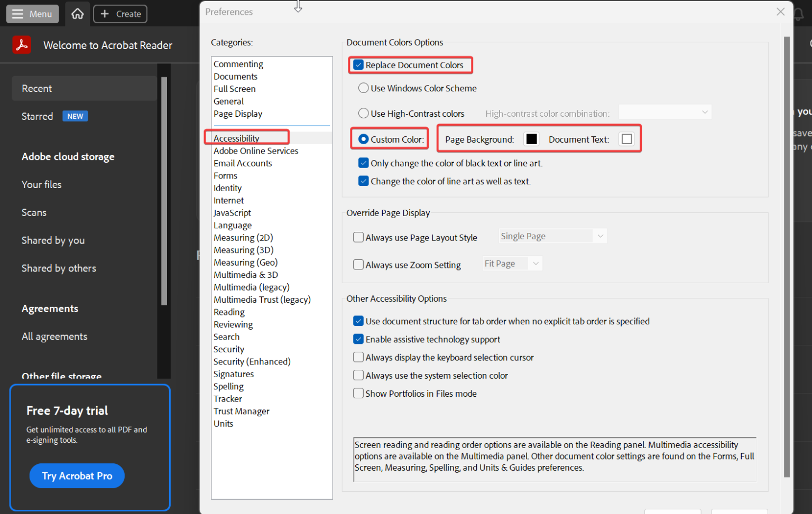Screen dimensions: 812x514
Task: Open the Single Page layout dropdown
Action: coord(552,236)
